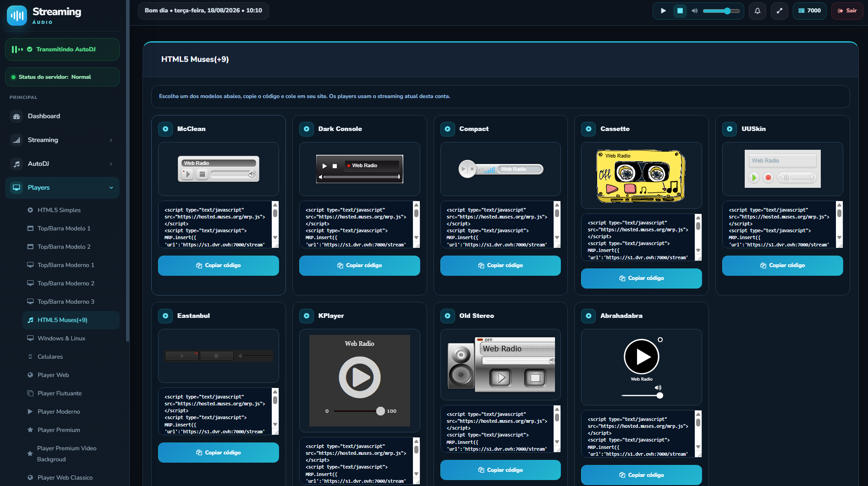The width and height of the screenshot is (868, 486).
Task: Open Top/Barra Modelo 2 item
Action: (71, 247)
